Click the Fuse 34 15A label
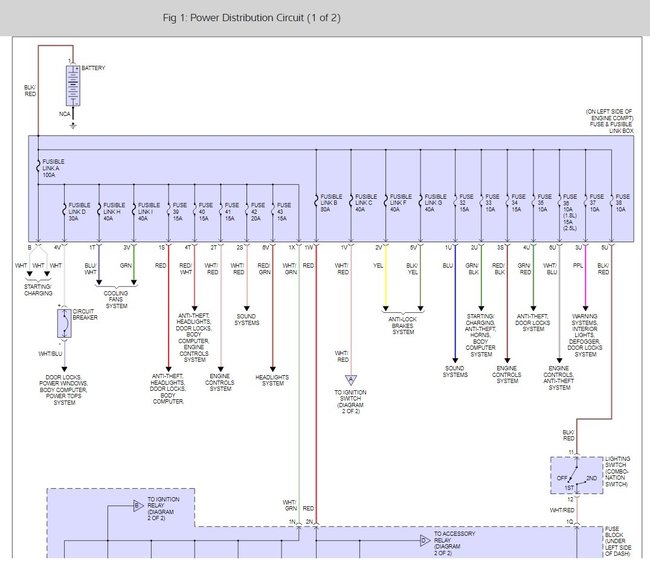Viewport: 650px width, 563px height. [x=518, y=203]
